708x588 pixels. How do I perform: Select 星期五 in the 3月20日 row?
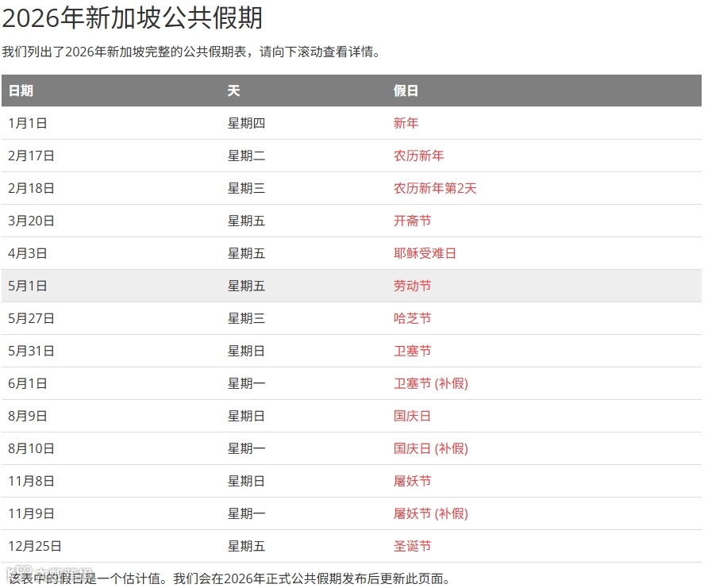[246, 221]
